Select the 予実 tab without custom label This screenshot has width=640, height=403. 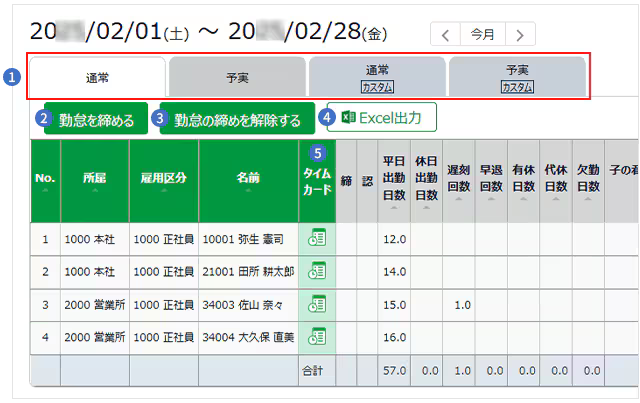click(x=237, y=76)
